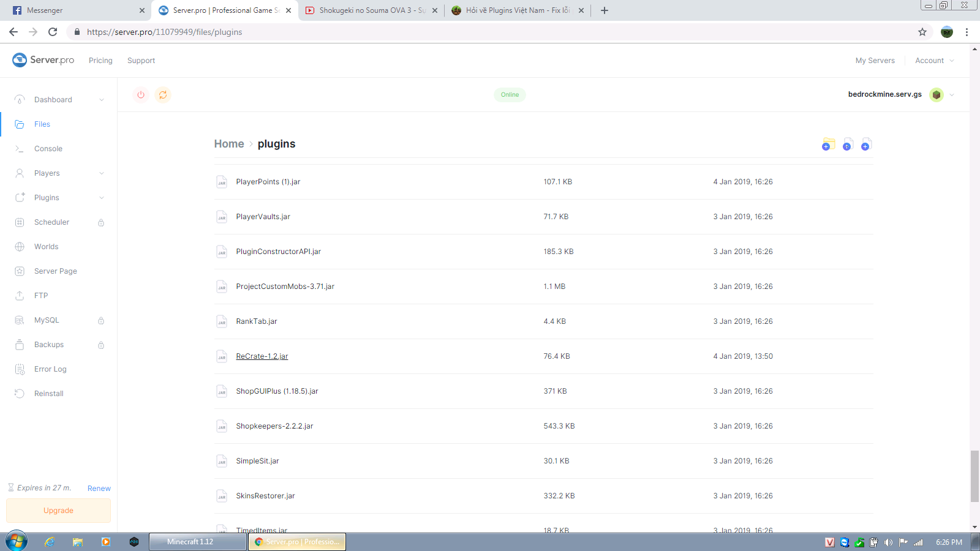Click the Backups lock icon
Image resolution: width=980 pixels, height=551 pixels.
coord(101,345)
